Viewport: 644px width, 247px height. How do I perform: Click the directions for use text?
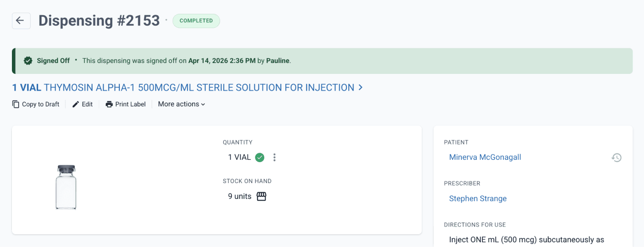point(527,240)
